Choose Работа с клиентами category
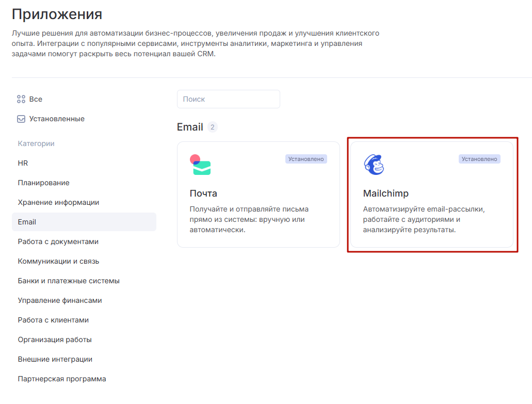The height and width of the screenshot is (404, 532). 84,320
